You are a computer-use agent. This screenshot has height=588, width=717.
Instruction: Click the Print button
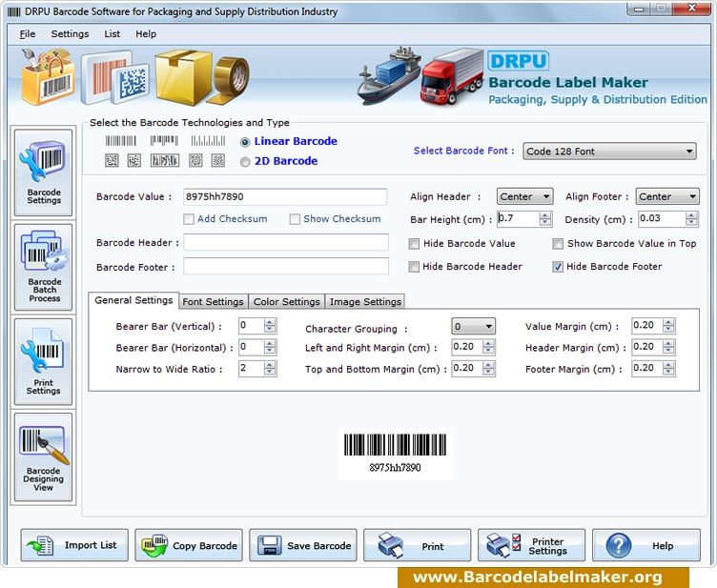pyautogui.click(x=417, y=545)
